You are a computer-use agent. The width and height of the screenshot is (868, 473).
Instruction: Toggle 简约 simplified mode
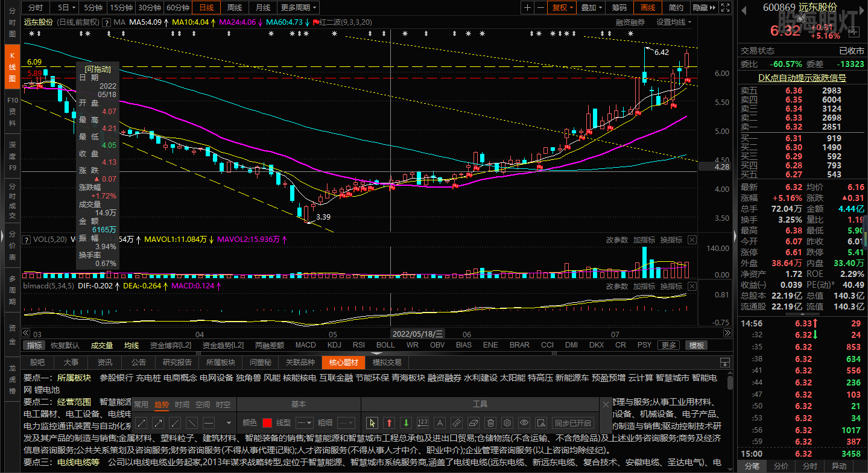tap(676, 7)
